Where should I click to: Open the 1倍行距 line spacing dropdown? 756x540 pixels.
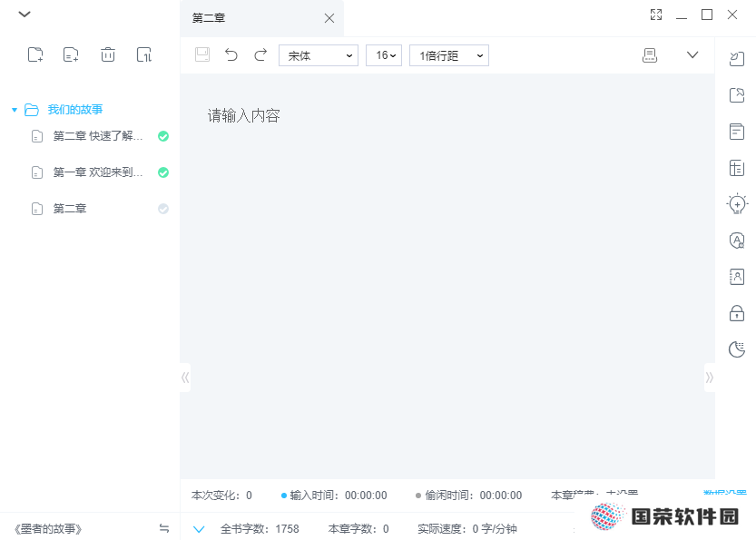point(449,55)
